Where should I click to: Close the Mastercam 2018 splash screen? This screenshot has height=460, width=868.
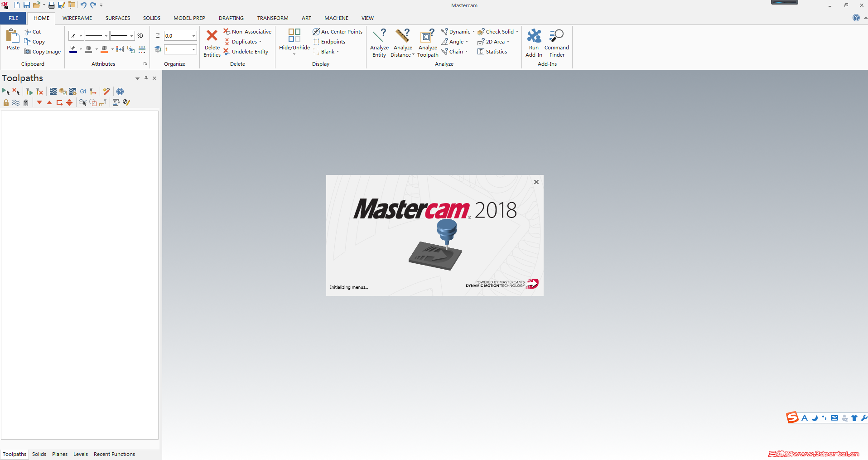point(536,182)
